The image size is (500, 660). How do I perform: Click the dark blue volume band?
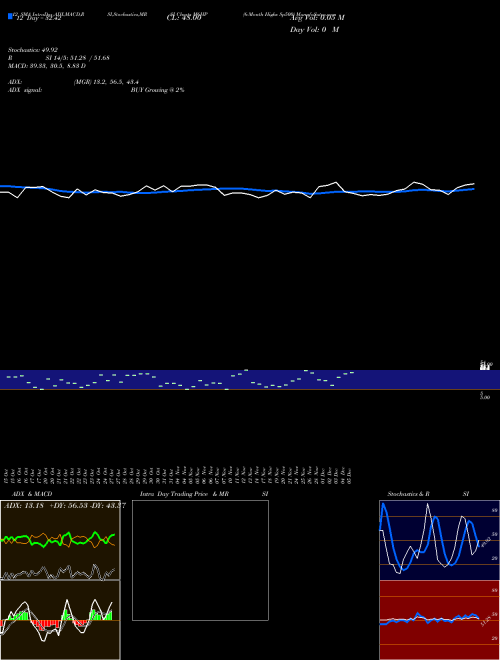coord(250,380)
